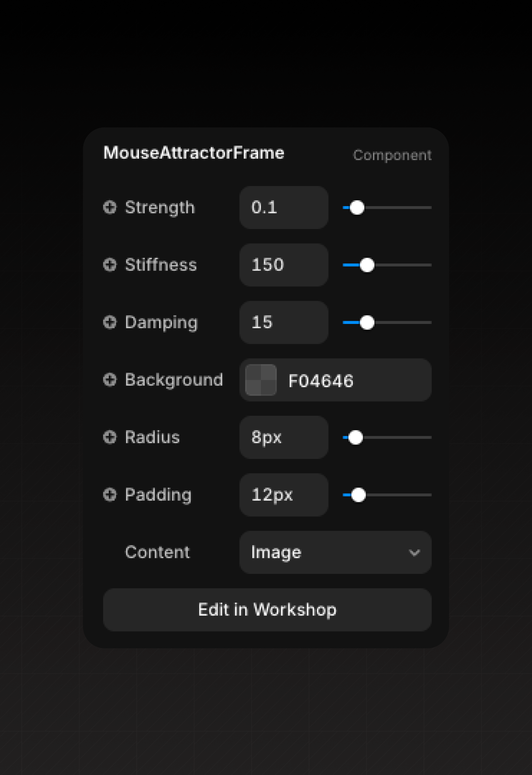This screenshot has width=532, height=775.
Task: Click the plus icon beside Stiffness
Action: point(110,265)
